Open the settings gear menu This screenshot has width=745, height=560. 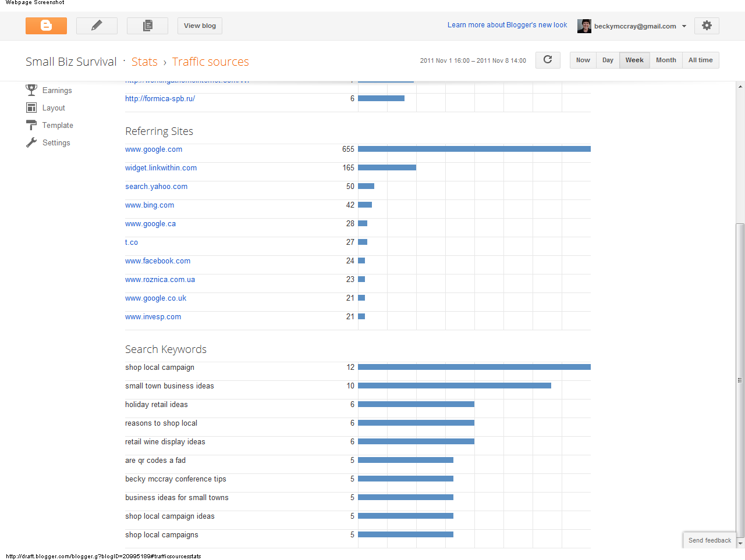point(707,26)
